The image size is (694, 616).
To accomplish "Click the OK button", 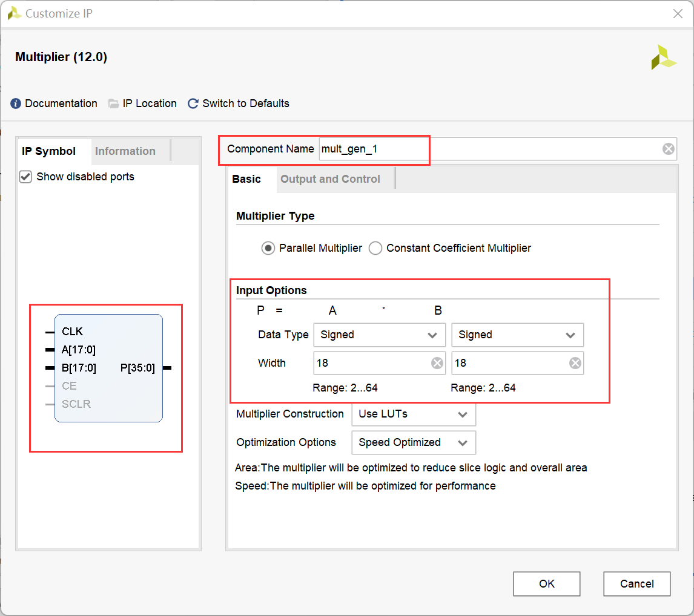I will [547, 584].
